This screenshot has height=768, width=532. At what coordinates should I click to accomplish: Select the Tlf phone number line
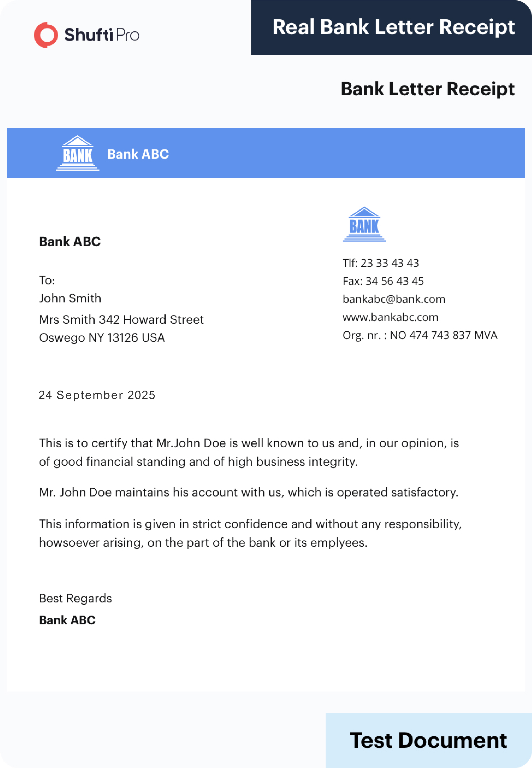pyautogui.click(x=381, y=263)
